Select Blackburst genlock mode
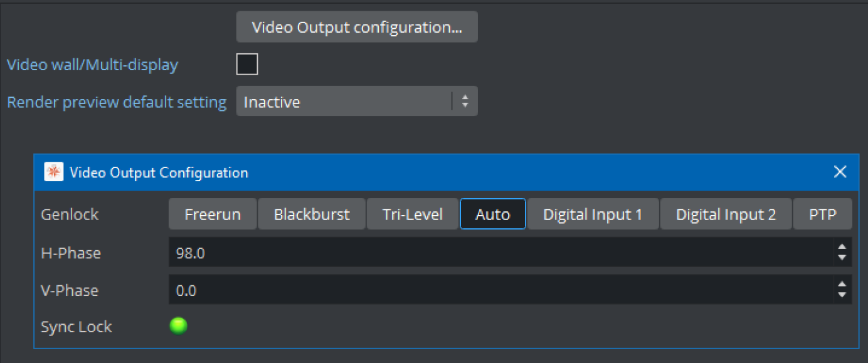The width and height of the screenshot is (868, 363). pos(312,214)
